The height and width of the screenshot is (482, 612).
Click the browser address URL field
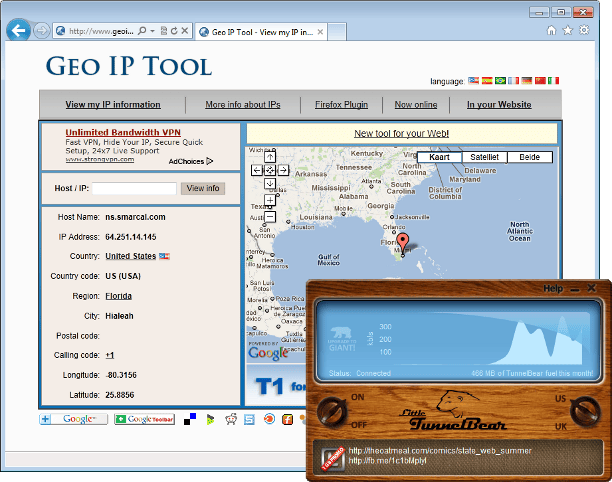(x=101, y=31)
